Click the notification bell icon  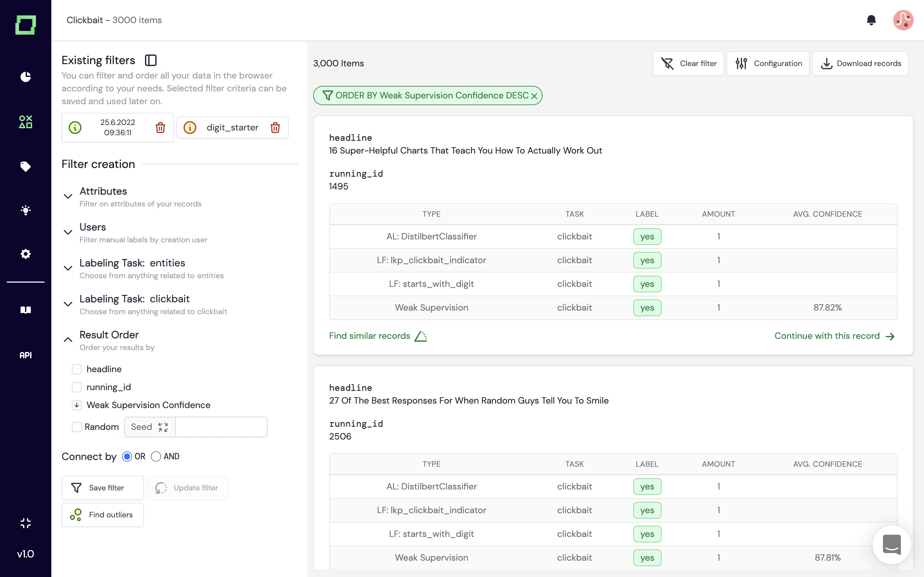[871, 20]
